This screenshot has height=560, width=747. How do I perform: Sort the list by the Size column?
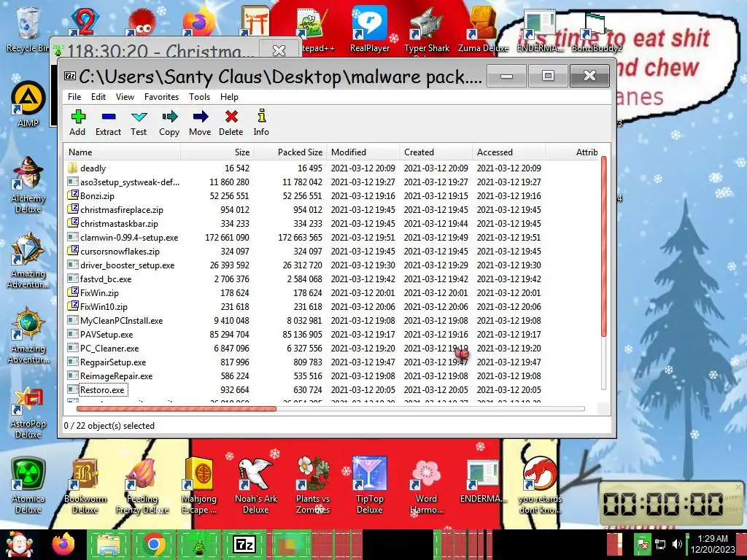tap(217, 152)
